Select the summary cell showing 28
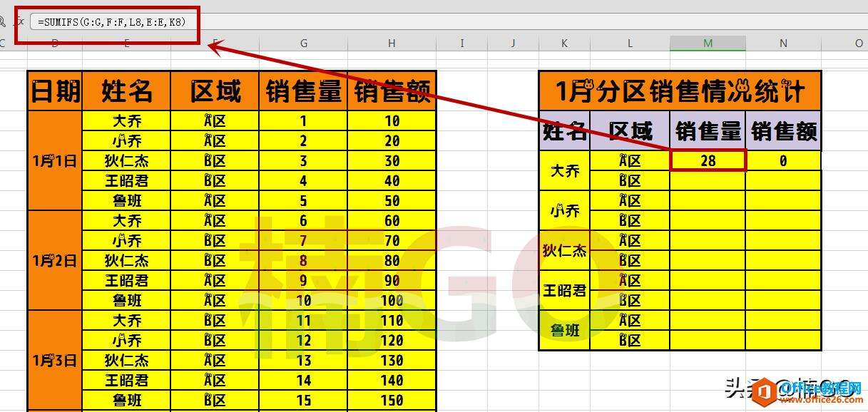 pyautogui.click(x=708, y=160)
